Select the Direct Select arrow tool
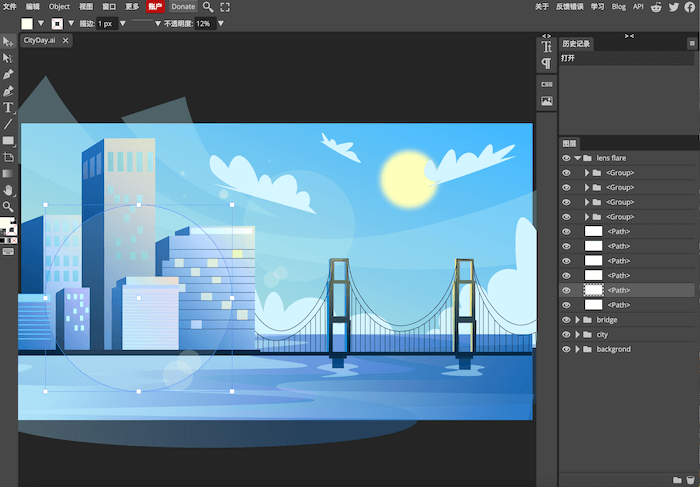700x487 pixels. 8,58
